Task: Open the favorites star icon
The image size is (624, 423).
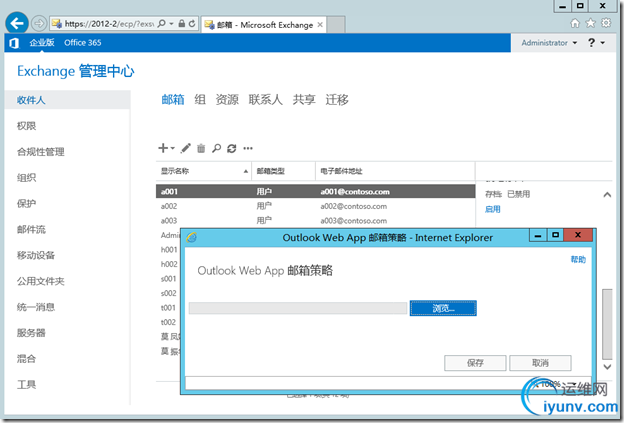Action: [591, 23]
